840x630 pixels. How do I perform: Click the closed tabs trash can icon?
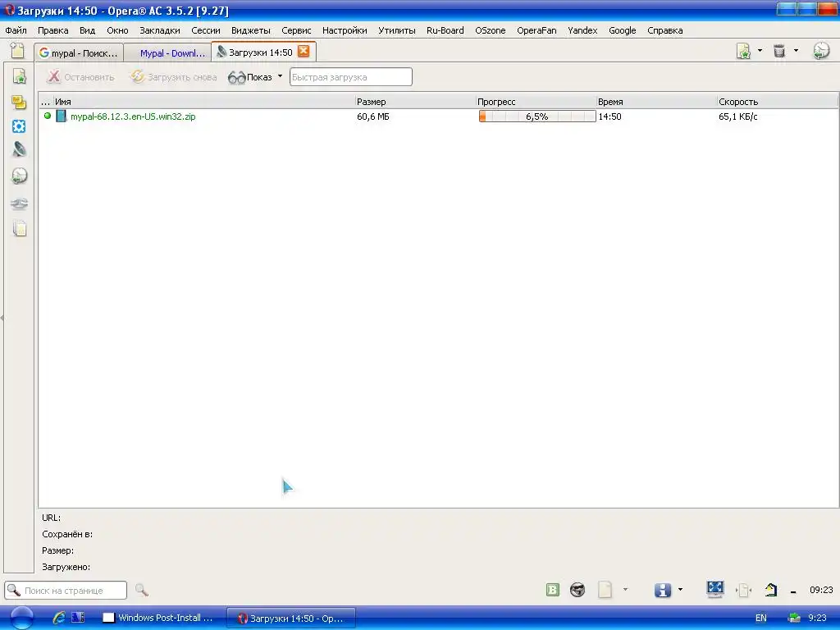pyautogui.click(x=779, y=51)
